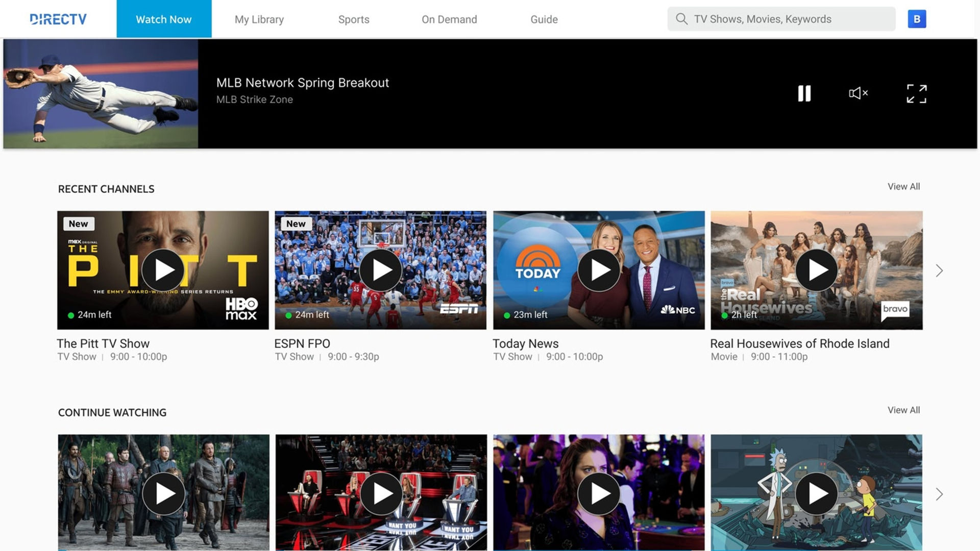
Task: Open the Today News title link
Action: 526,343
